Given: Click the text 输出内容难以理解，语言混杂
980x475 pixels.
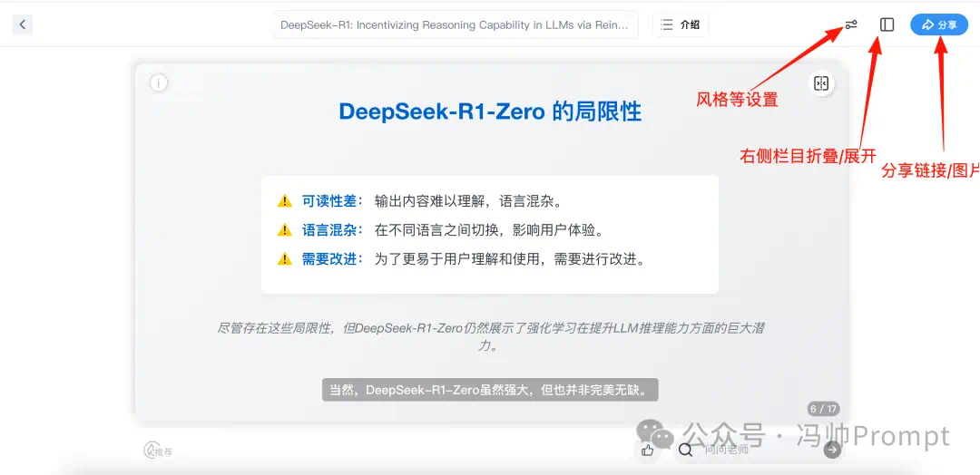Looking at the screenshot, I should [x=469, y=201].
